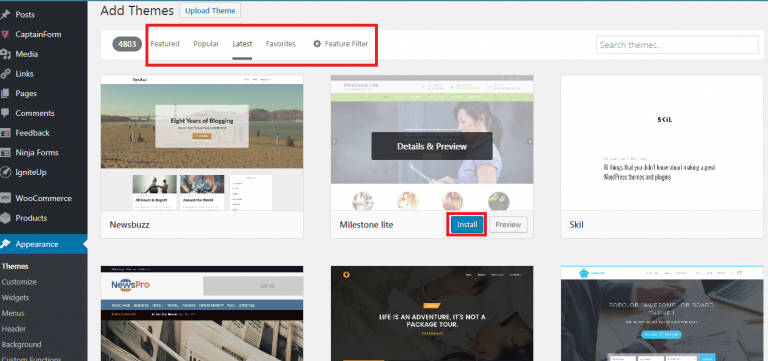The image size is (768, 361).
Task: Open the Background submenu link
Action: [x=22, y=345]
